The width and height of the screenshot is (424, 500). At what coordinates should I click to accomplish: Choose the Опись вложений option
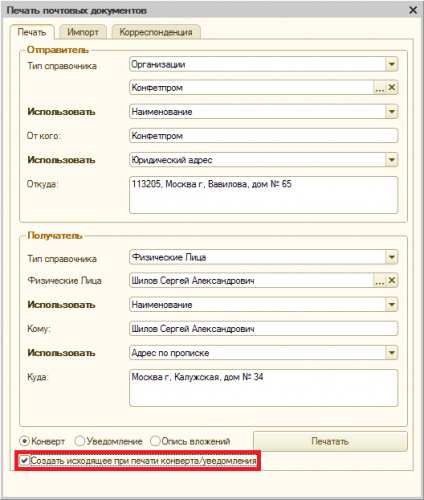pos(155,441)
